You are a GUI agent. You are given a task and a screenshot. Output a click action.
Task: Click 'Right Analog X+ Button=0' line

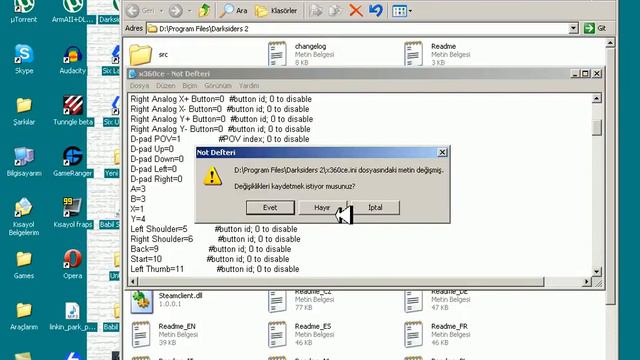(221, 99)
